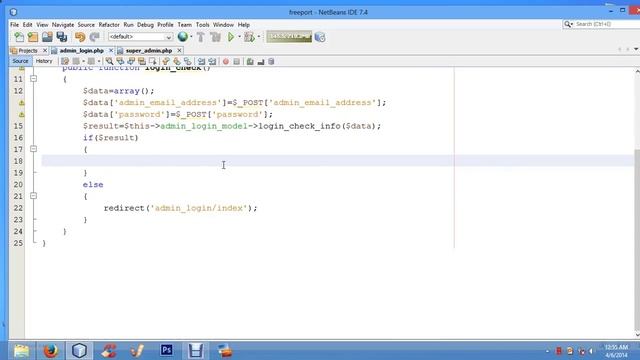640x360 pixels.
Task: Click the warning icon beside line 14
Action: pyautogui.click(x=21, y=115)
